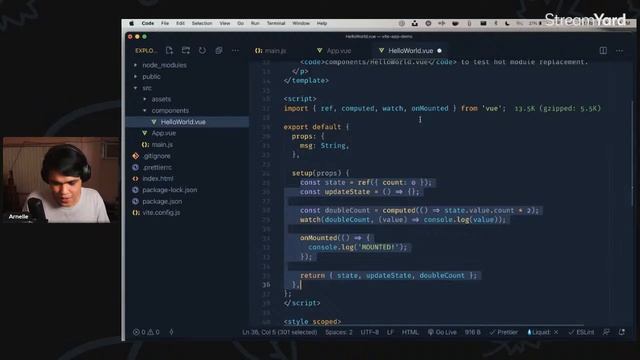Open the Edit menu
Viewport: 640px width, 360px height.
pos(180,23)
